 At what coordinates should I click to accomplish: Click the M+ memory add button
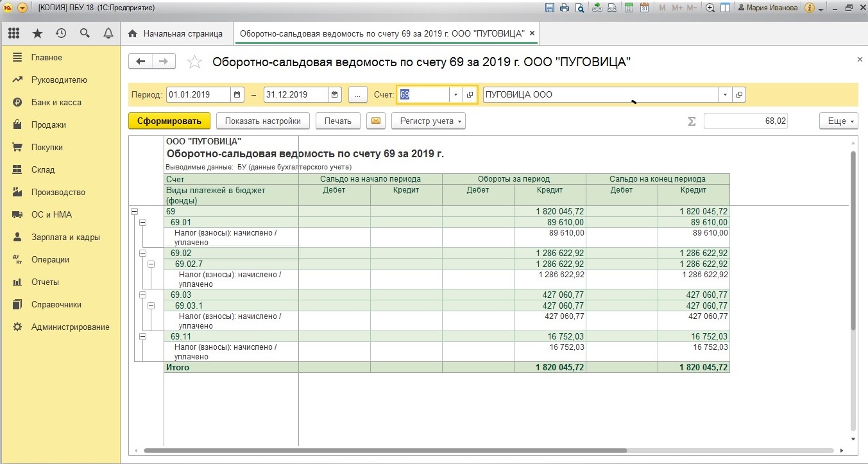pos(677,8)
